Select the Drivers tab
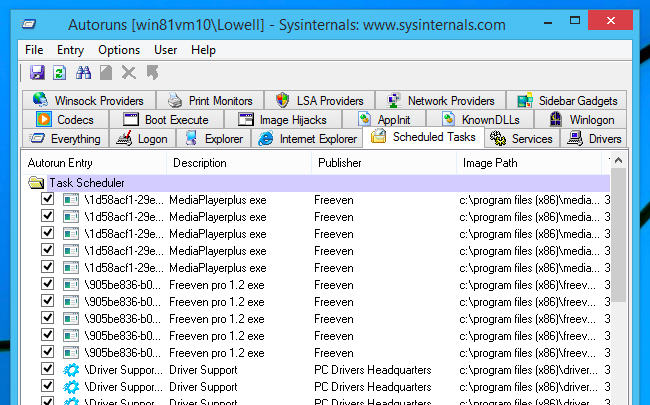Viewport: 650px width, 405px height. pyautogui.click(x=594, y=138)
